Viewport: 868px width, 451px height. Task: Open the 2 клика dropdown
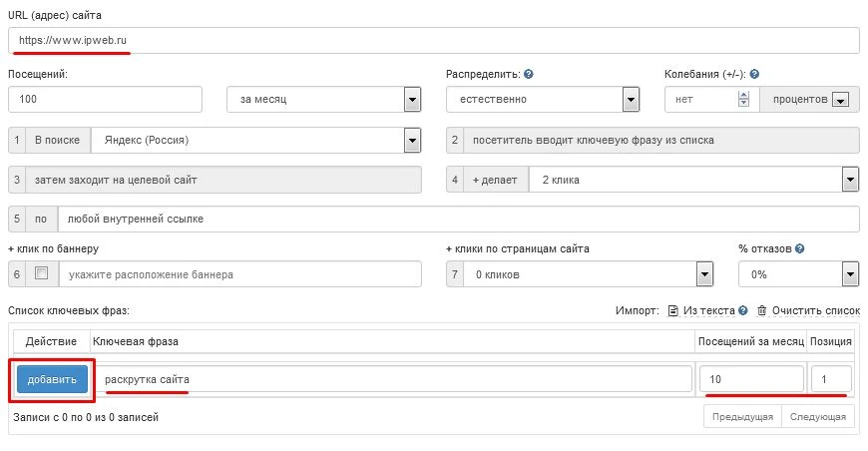coord(850,180)
